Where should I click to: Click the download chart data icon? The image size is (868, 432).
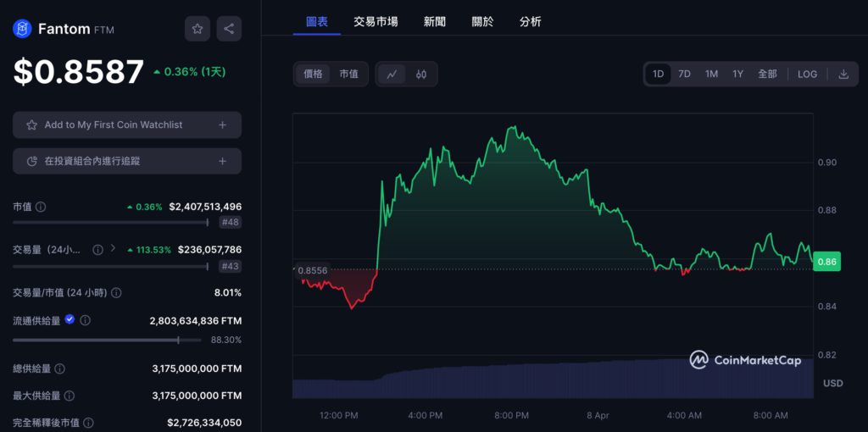click(x=843, y=75)
